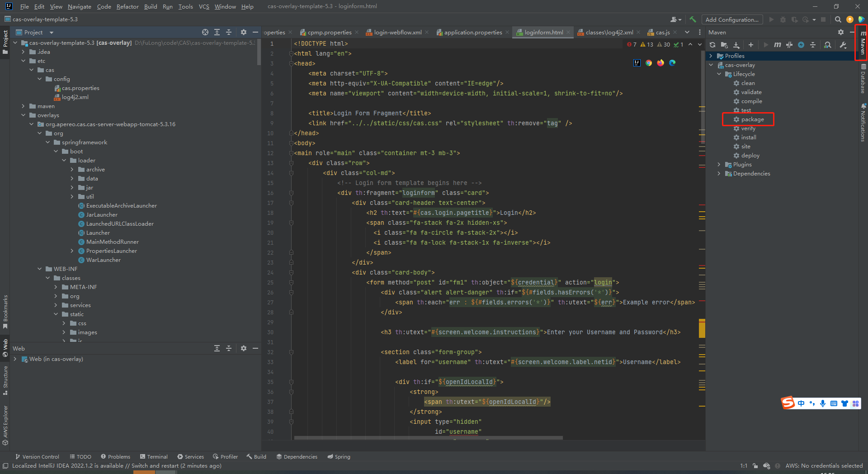
Task: Click Add Configuration button
Action: click(x=732, y=19)
